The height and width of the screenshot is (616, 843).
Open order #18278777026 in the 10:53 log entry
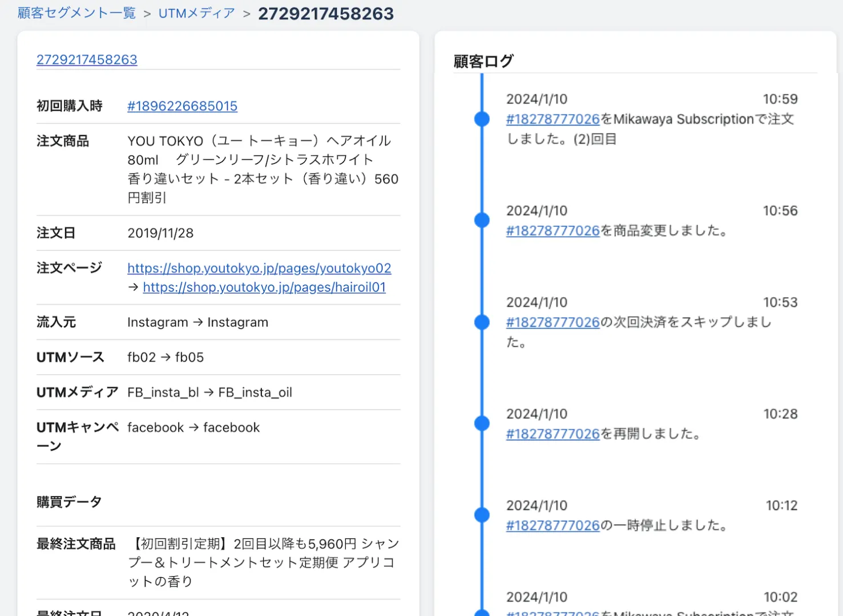(552, 322)
